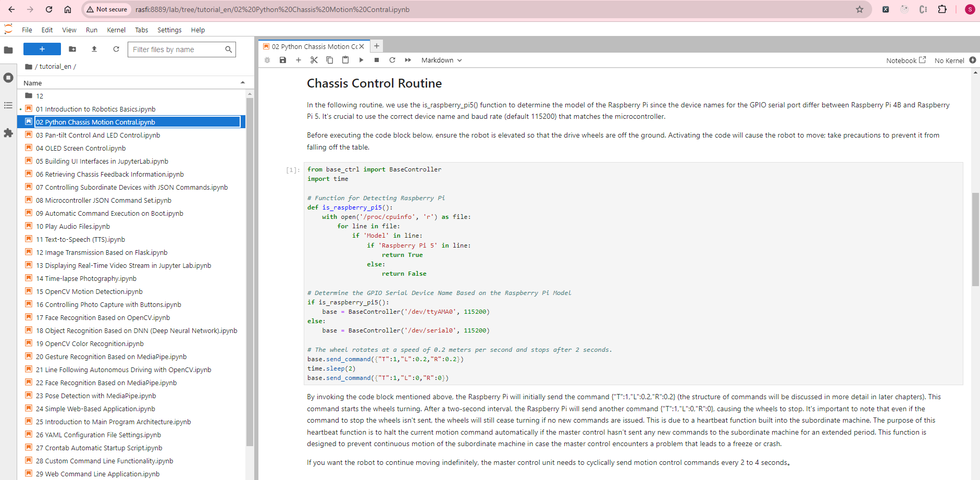Click the kernel status circle icon
The height and width of the screenshot is (480, 980).
973,60
